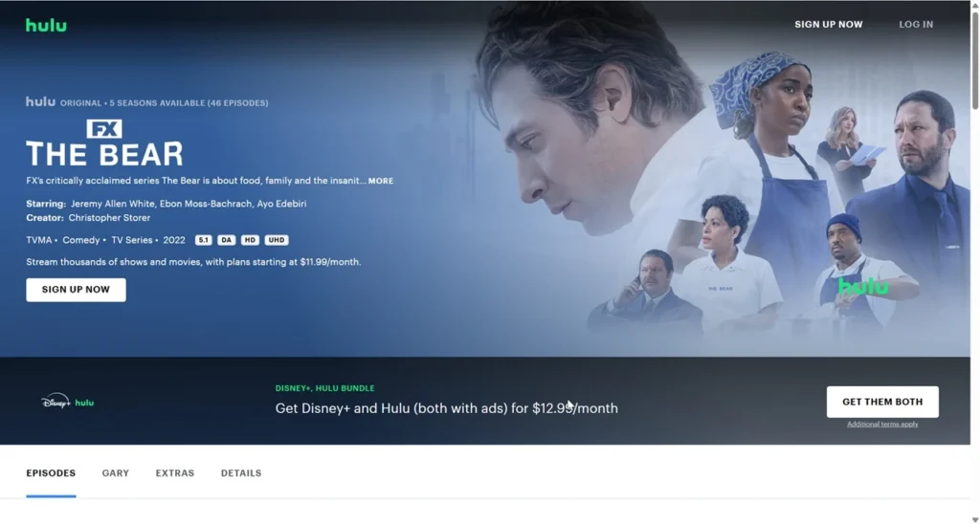
Task: Click the Ebon Moss-Bachrach name
Action: 207,204
